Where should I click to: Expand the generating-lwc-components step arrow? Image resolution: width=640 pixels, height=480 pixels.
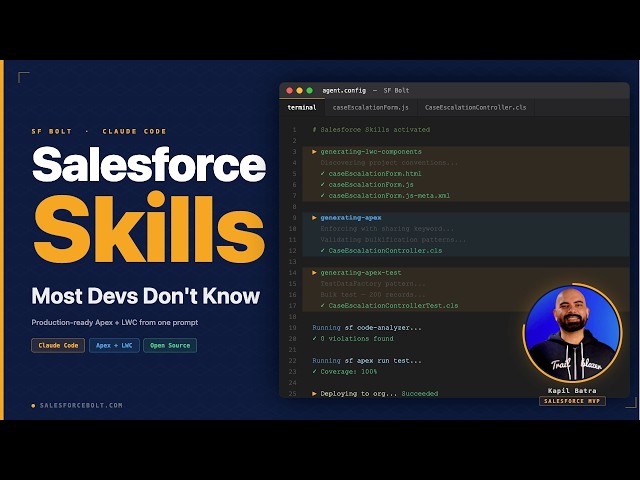tap(314, 152)
